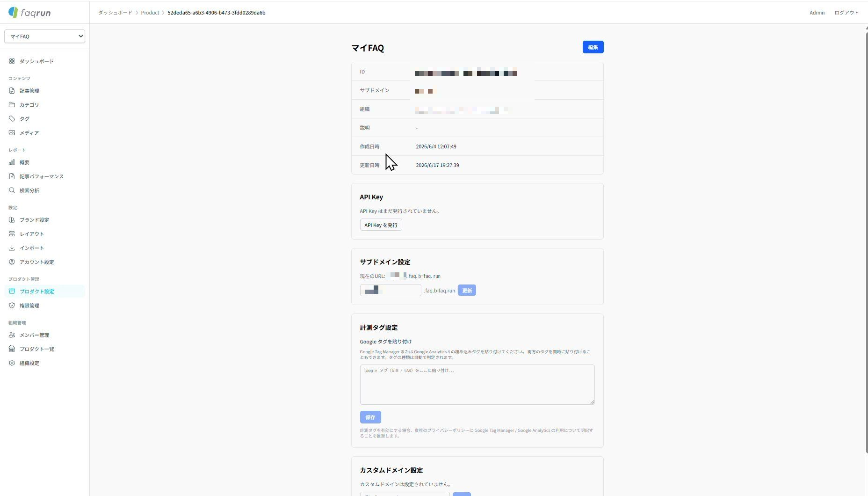Viewport: 868px width, 496px height.
Task: Click the Product breadcrumb link
Action: point(150,13)
